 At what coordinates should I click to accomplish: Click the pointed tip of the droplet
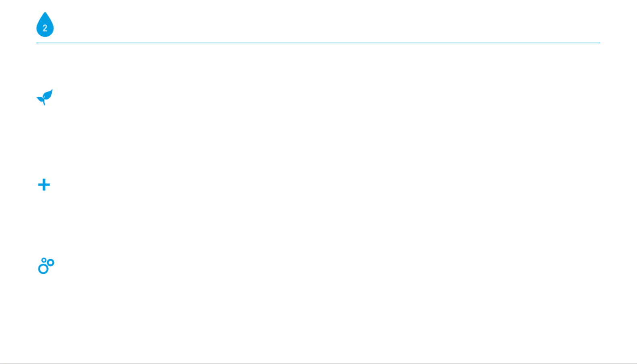click(45, 14)
